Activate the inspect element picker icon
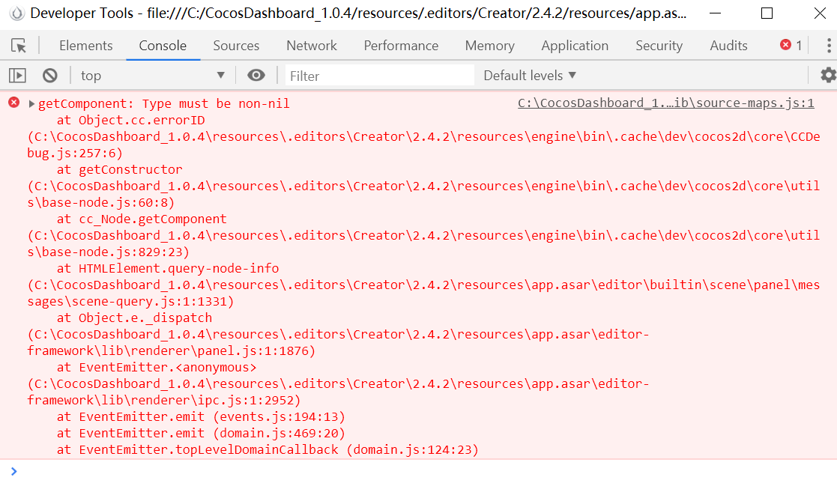The height and width of the screenshot is (504, 837). click(19, 46)
